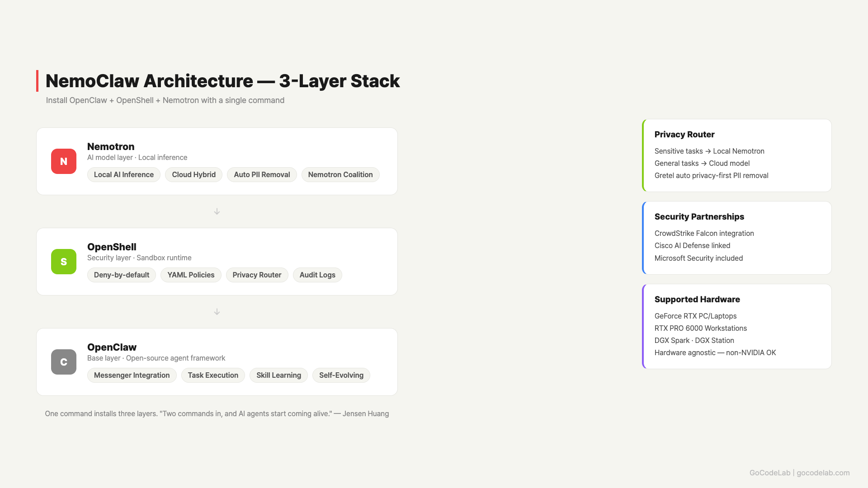Toggle the Cloud Hybrid option on Nemotron
Screen dimensions: 868x488
193,174
